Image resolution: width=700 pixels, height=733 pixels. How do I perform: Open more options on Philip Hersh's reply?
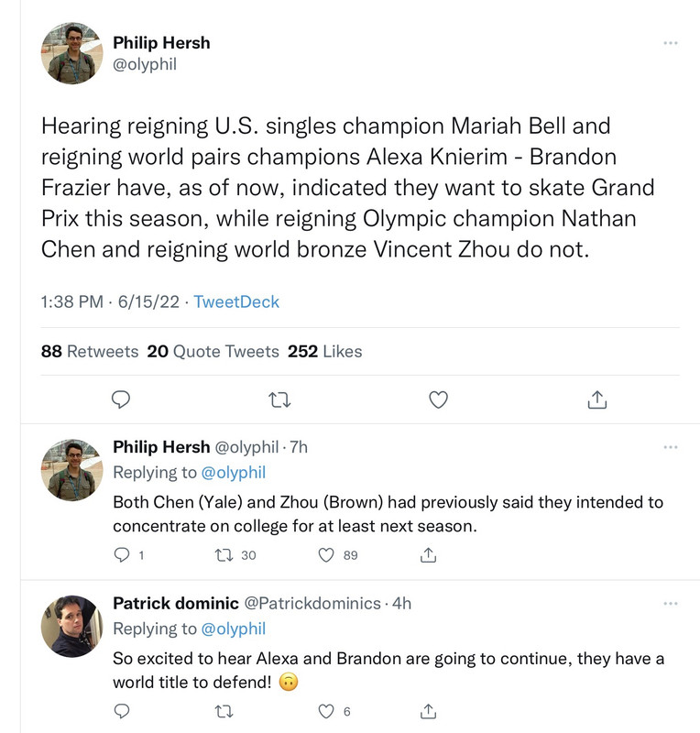[x=670, y=447]
